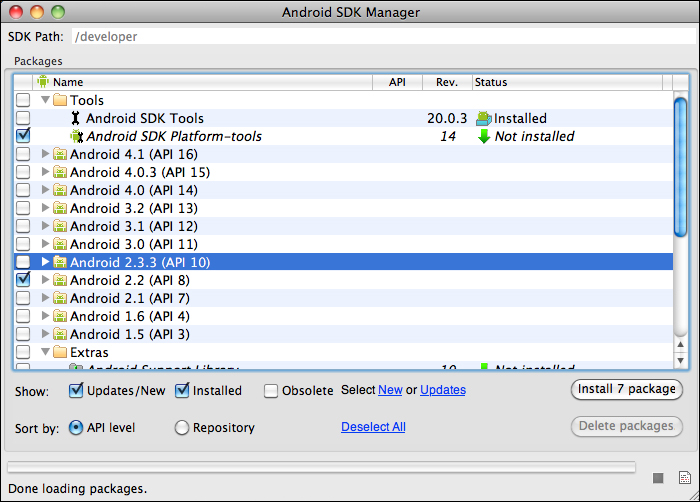Image resolution: width=700 pixels, height=502 pixels.
Task: Click the Deselect All link
Action: [373, 427]
